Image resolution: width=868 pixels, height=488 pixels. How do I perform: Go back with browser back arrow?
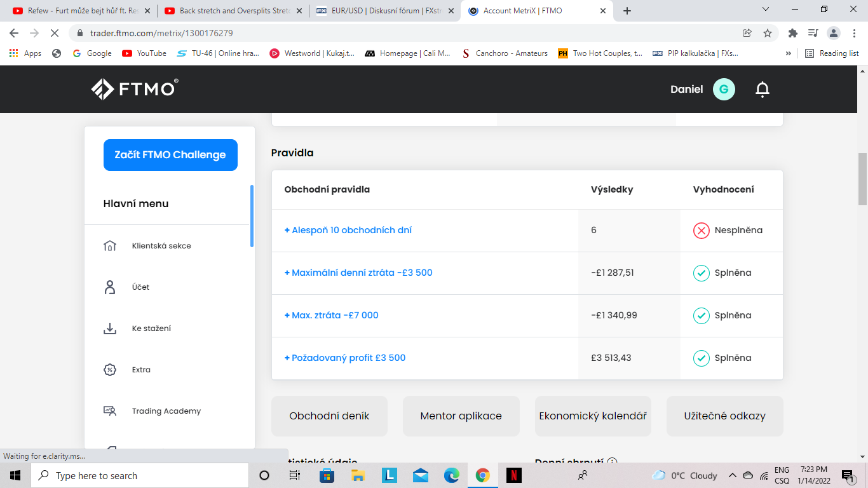(x=14, y=33)
